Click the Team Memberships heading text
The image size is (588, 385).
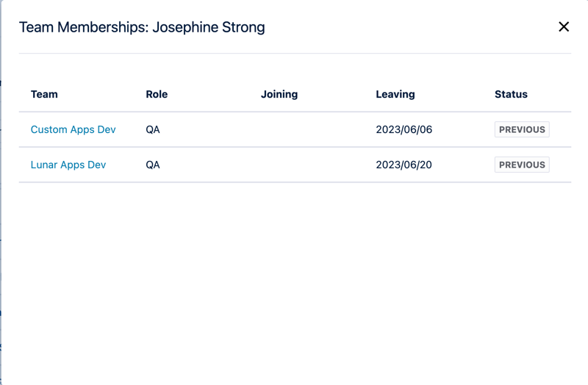click(81, 28)
